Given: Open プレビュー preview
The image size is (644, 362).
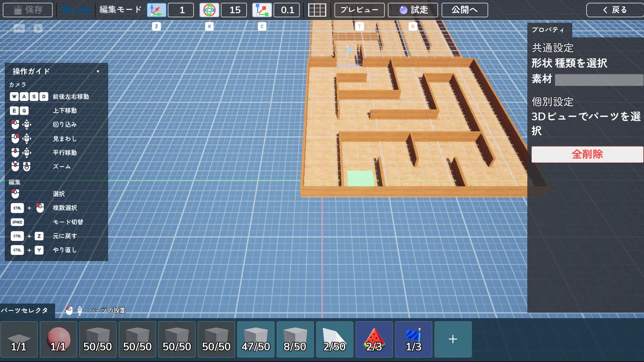Looking at the screenshot, I should click(x=359, y=10).
